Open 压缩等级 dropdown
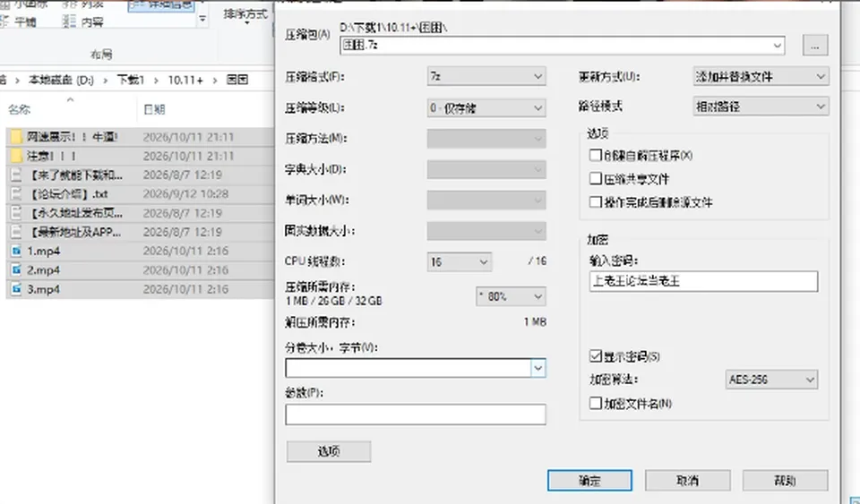 [x=486, y=108]
